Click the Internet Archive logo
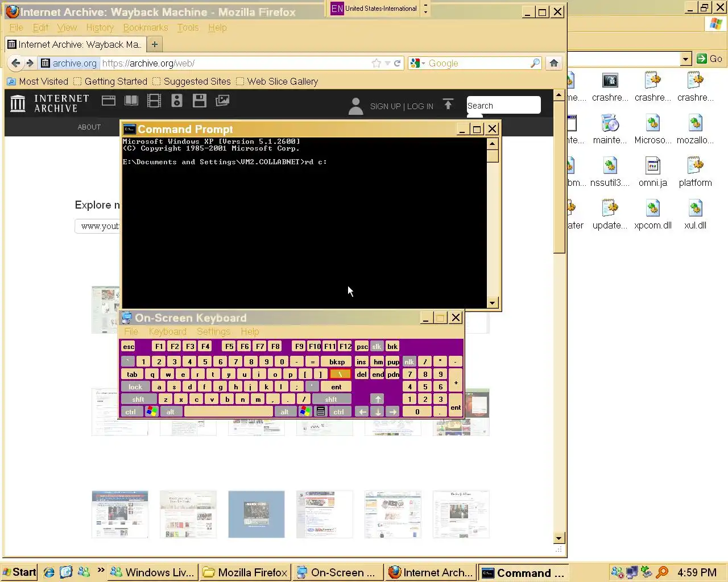728x582 pixels. 50,103
